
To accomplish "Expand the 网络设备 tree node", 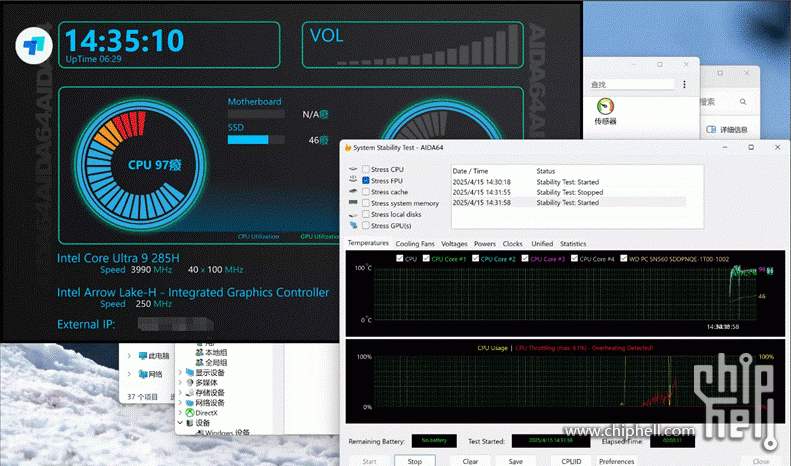I will [180, 403].
